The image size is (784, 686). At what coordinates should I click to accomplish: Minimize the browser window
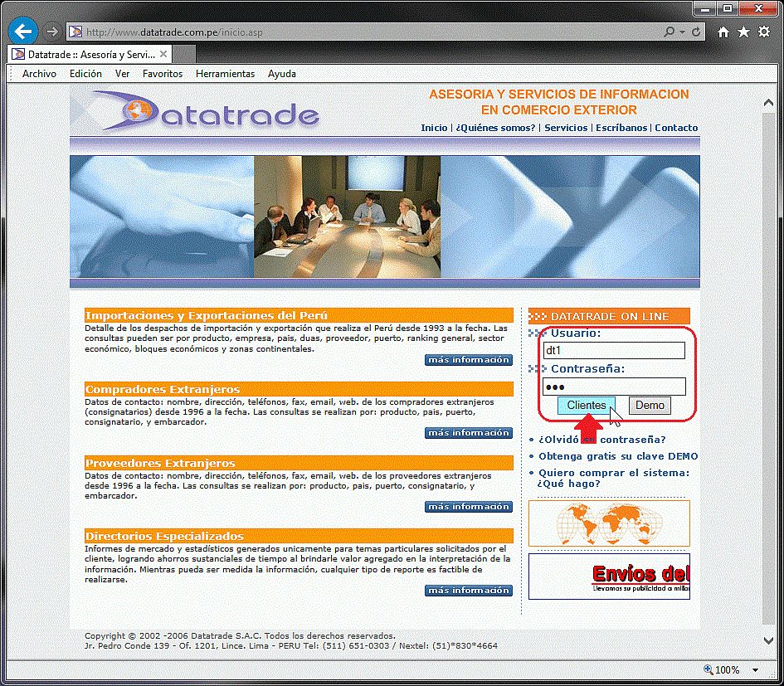[705, 8]
